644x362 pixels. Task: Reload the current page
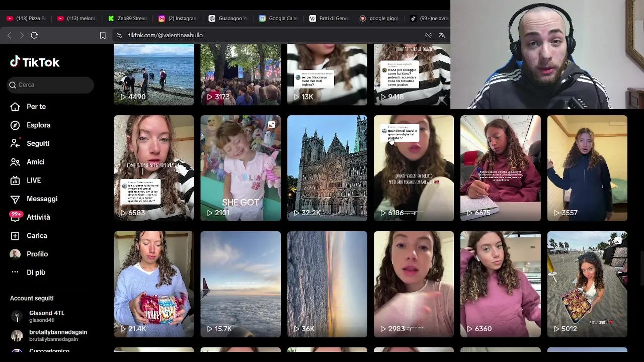(x=34, y=35)
